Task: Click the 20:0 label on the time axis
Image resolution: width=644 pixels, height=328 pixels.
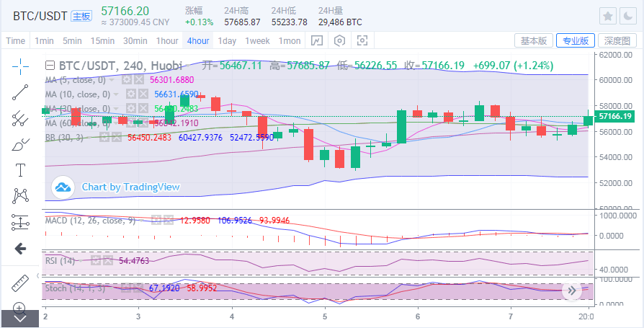Action: pos(586,316)
